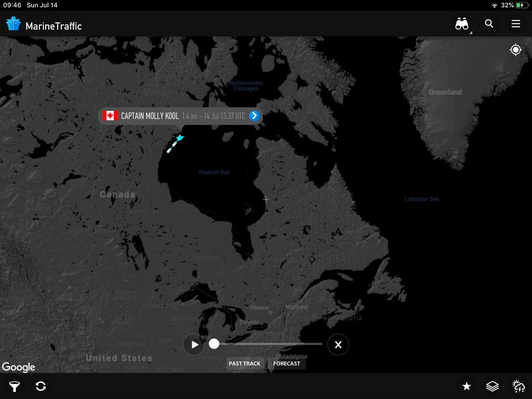Toggle the PAST TRACK view

245,363
